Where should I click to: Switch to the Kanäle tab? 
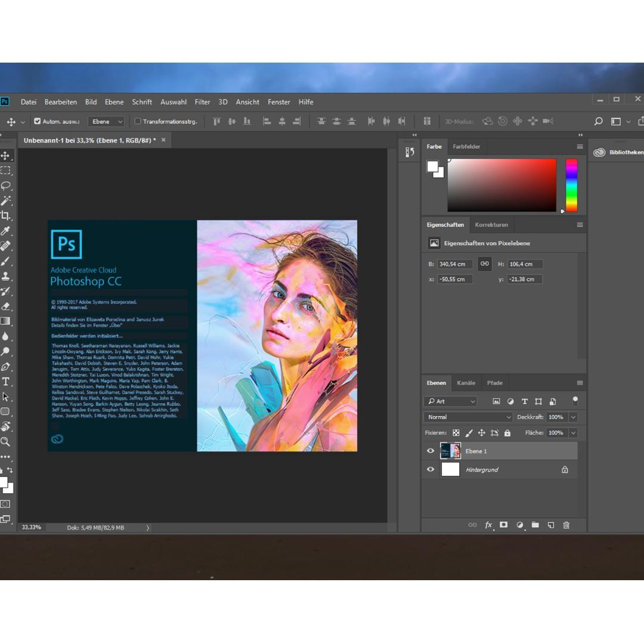tap(466, 383)
